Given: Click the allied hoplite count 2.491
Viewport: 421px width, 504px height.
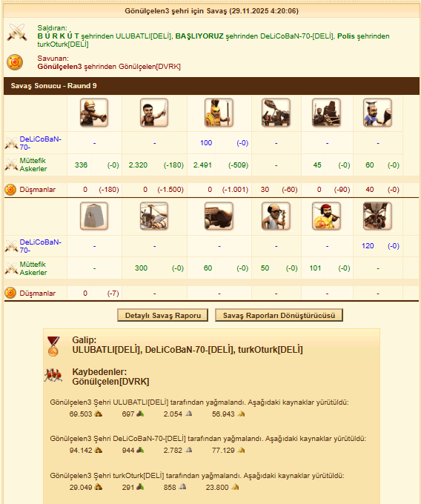Looking at the screenshot, I should 202,165.
